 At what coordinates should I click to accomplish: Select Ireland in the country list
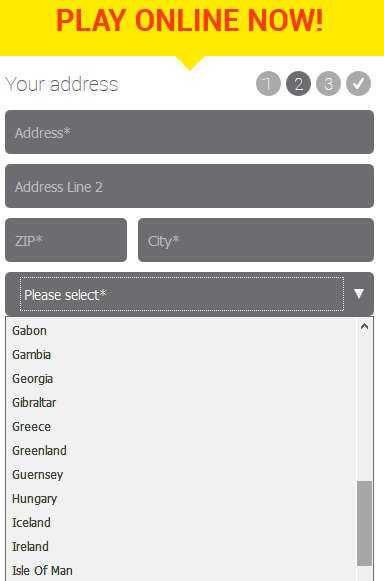point(181,547)
